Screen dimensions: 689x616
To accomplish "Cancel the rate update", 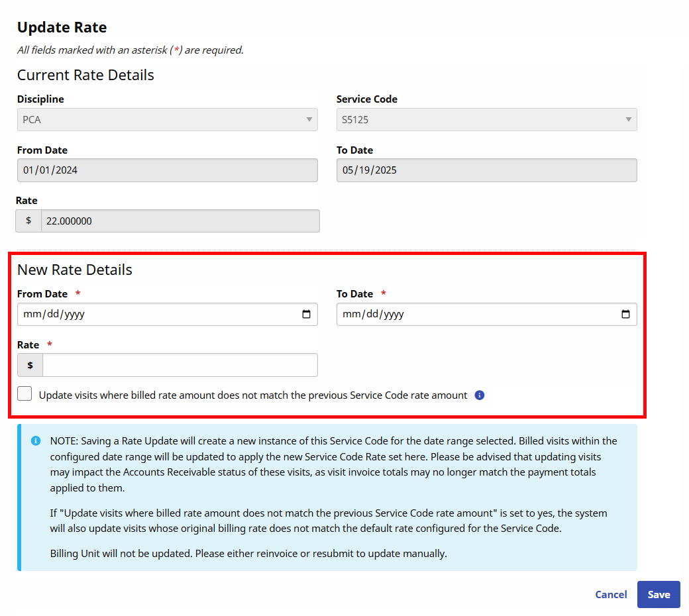I will (611, 595).
